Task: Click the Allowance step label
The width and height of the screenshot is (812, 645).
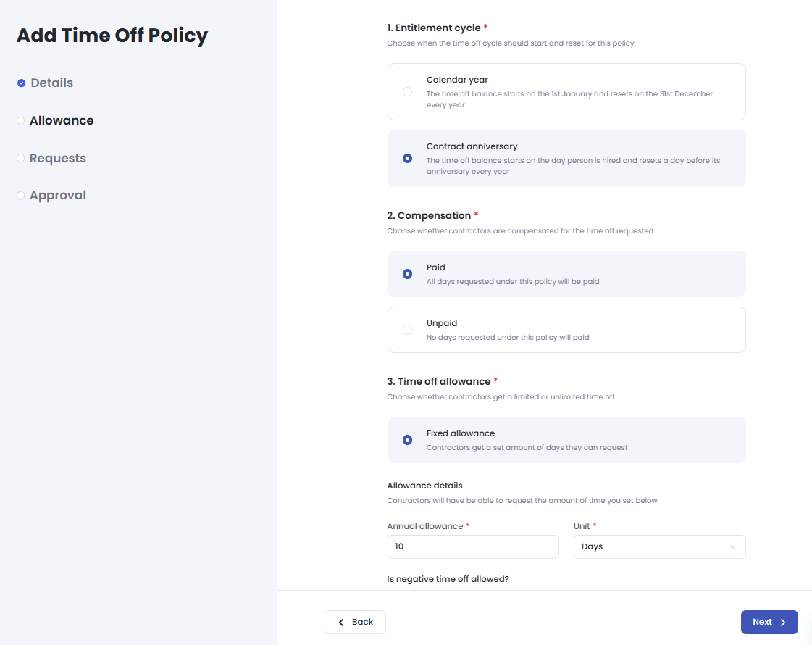Action: pyautogui.click(x=62, y=121)
